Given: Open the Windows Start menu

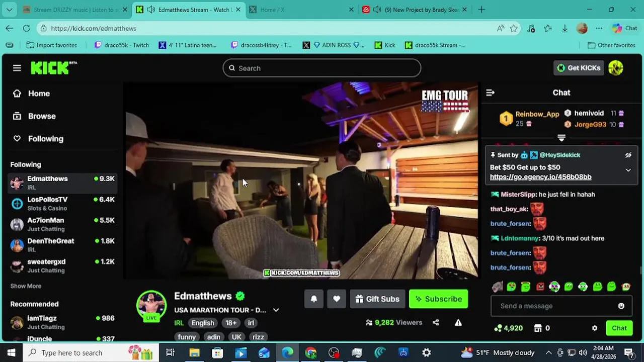Looking at the screenshot, I should [x=11, y=353].
